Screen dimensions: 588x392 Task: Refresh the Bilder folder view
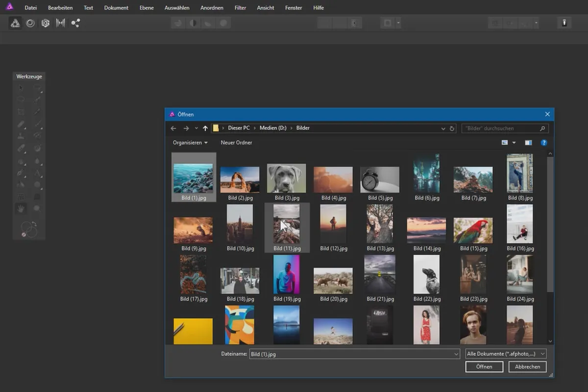pos(452,128)
